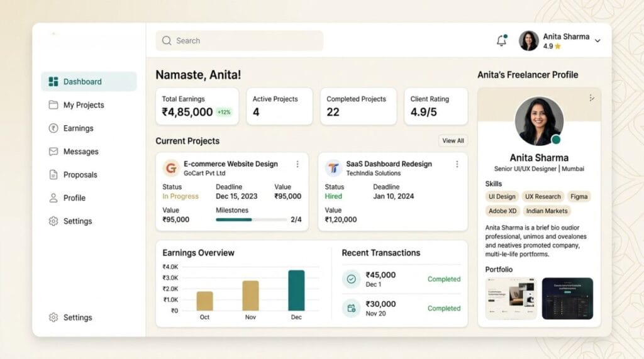Click the +12% earnings badge

pos(224,112)
